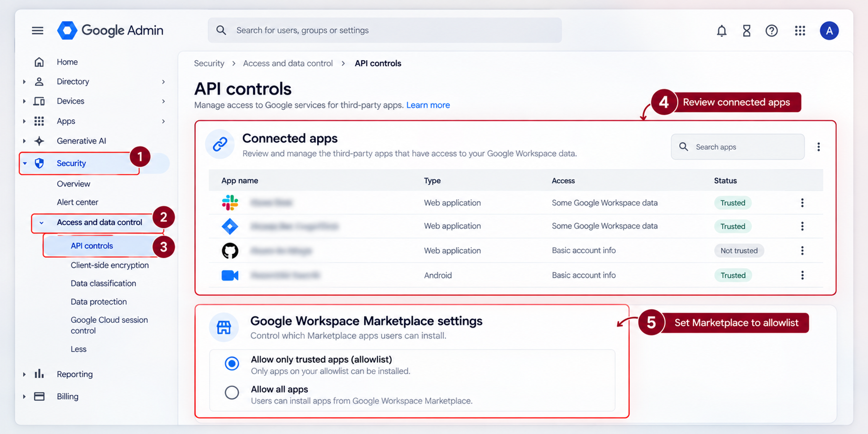
Task: Click the Access column header
Action: click(563, 181)
